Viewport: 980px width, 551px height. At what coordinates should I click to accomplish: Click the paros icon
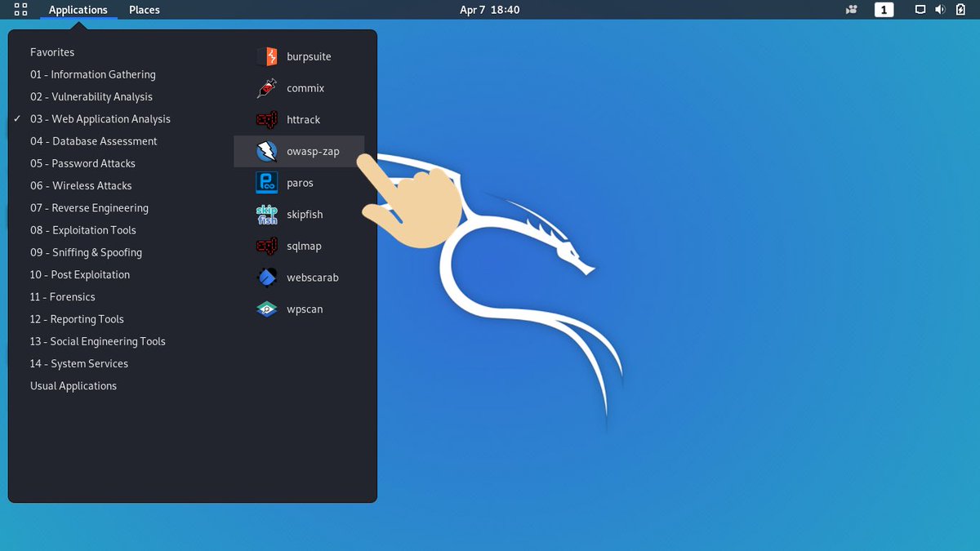click(x=267, y=183)
